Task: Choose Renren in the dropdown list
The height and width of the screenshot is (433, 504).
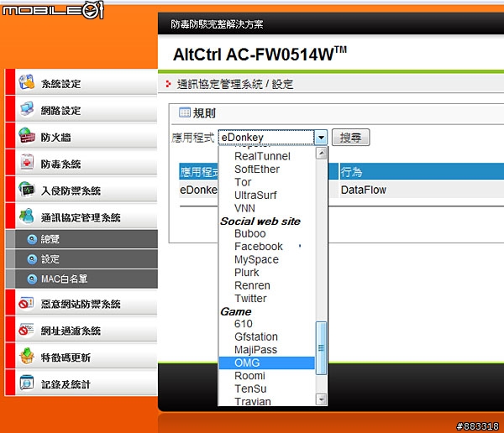Action: 266,285
